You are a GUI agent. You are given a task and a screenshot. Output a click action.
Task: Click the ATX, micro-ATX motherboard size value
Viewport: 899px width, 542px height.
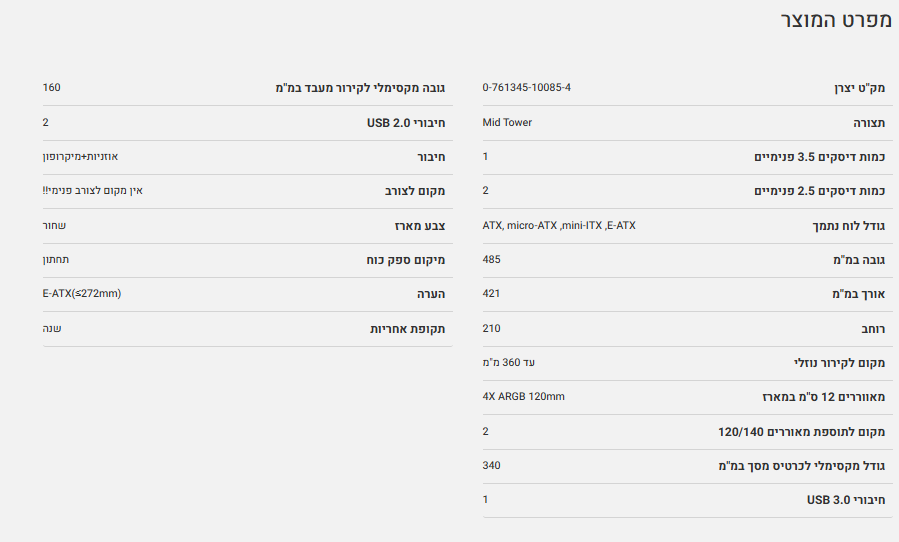point(558,225)
